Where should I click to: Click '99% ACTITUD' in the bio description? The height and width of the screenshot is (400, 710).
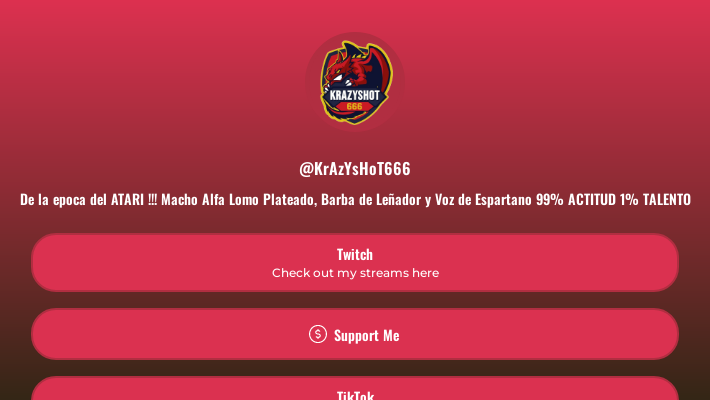(x=576, y=199)
